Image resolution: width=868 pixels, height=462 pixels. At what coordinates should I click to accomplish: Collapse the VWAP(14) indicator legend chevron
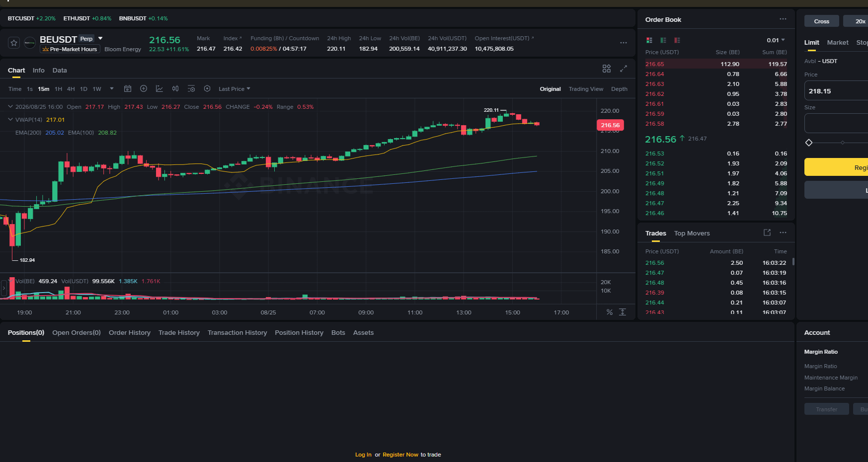click(10, 119)
